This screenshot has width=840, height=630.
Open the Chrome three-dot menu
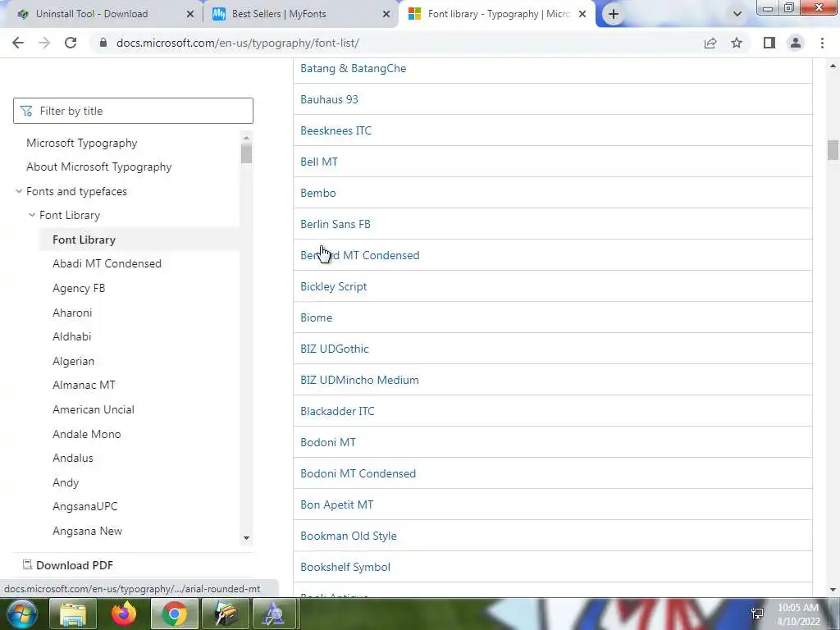pyautogui.click(x=822, y=43)
